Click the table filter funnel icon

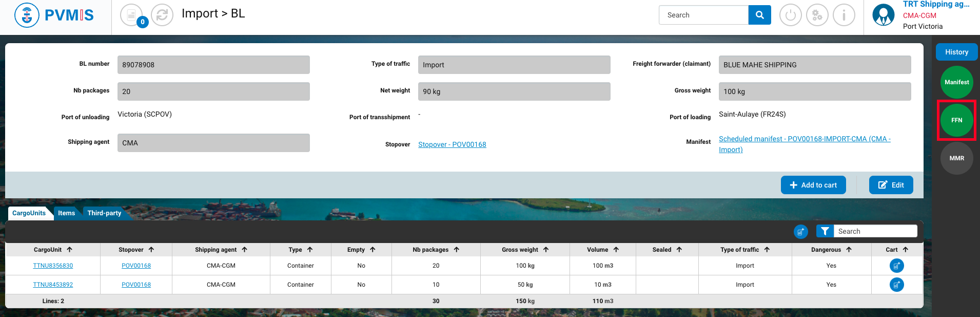click(825, 231)
